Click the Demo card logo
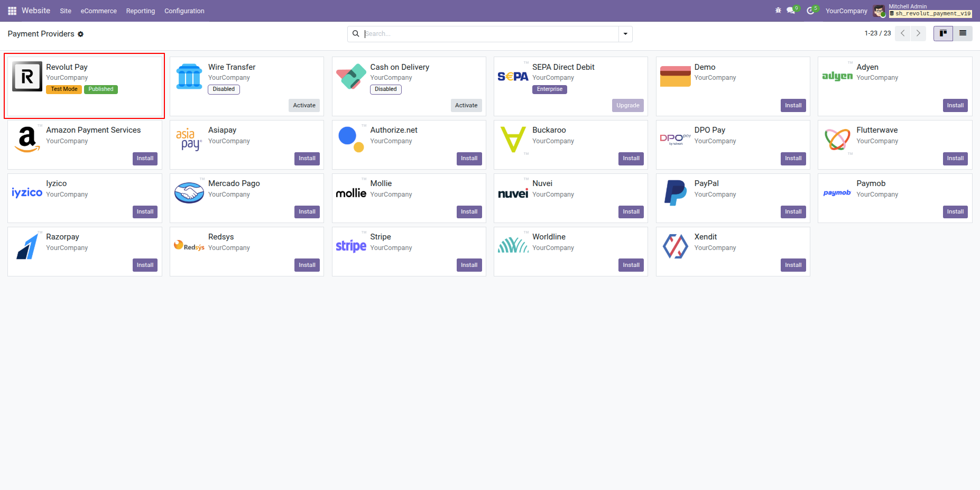Viewport: 980px width, 490px height. 676,77
